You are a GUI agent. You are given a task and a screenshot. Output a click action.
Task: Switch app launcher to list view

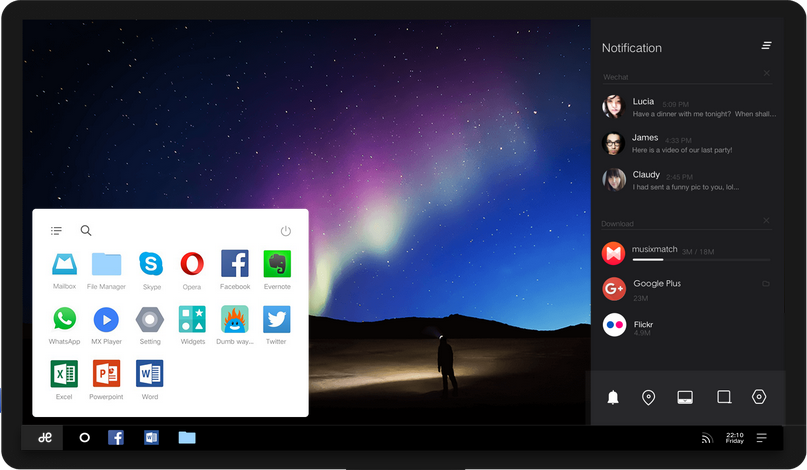[x=56, y=231]
